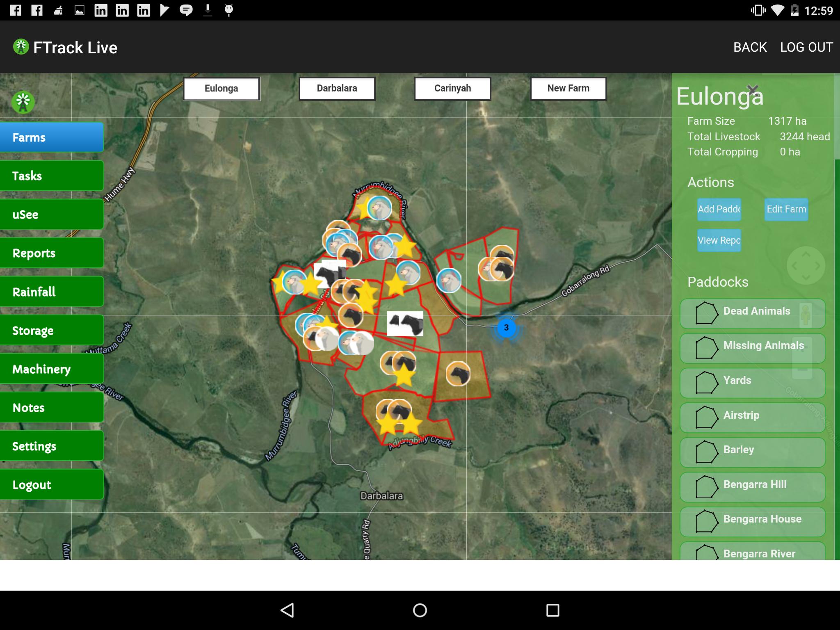Image resolution: width=840 pixels, height=630 pixels.
Task: Open the Rainfall menu item
Action: point(52,292)
